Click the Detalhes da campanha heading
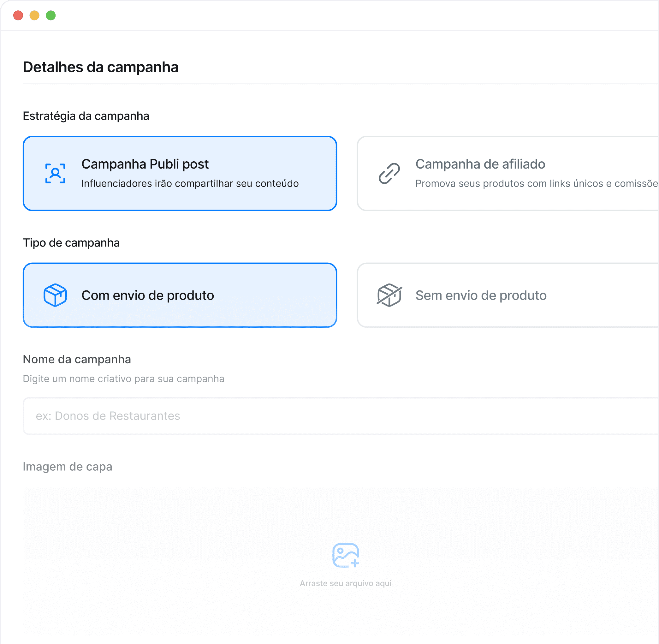This screenshot has height=644, width=659. [x=100, y=67]
